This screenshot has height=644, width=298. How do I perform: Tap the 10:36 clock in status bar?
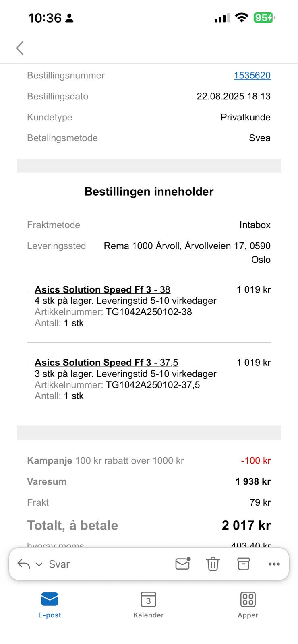tap(45, 18)
